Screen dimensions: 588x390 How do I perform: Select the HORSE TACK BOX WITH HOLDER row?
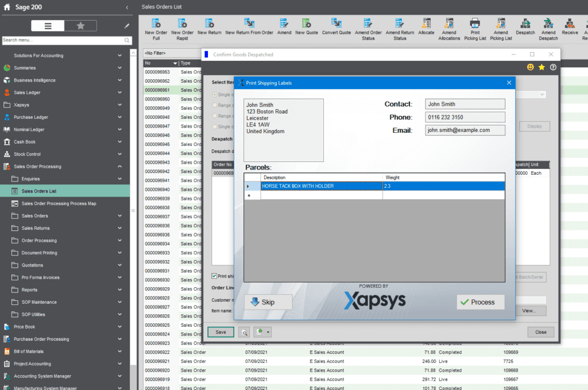coord(374,186)
